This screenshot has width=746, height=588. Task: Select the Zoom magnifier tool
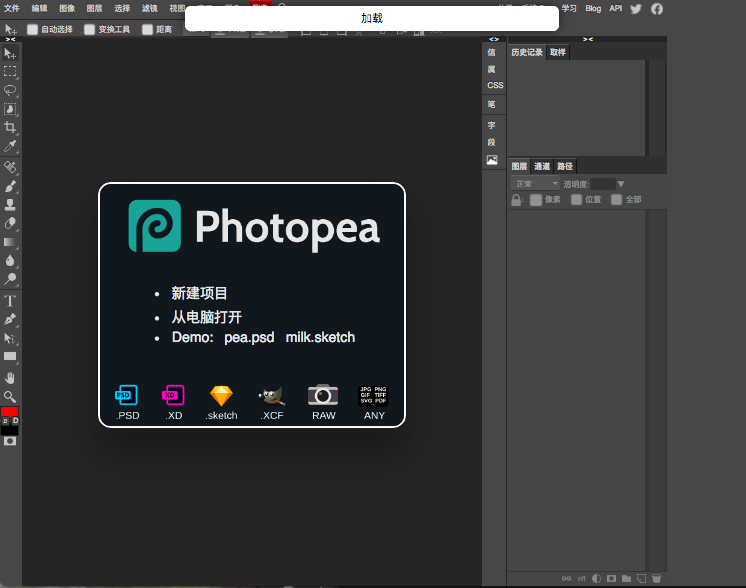[x=10, y=397]
